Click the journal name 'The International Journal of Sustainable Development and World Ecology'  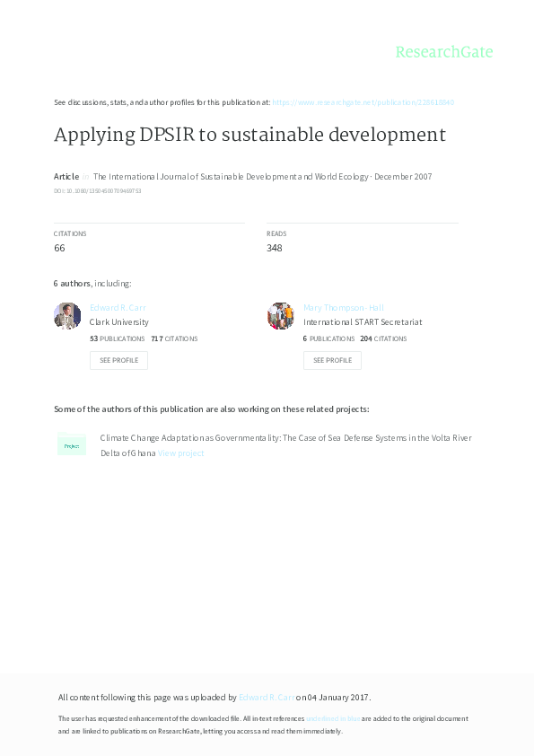231,177
